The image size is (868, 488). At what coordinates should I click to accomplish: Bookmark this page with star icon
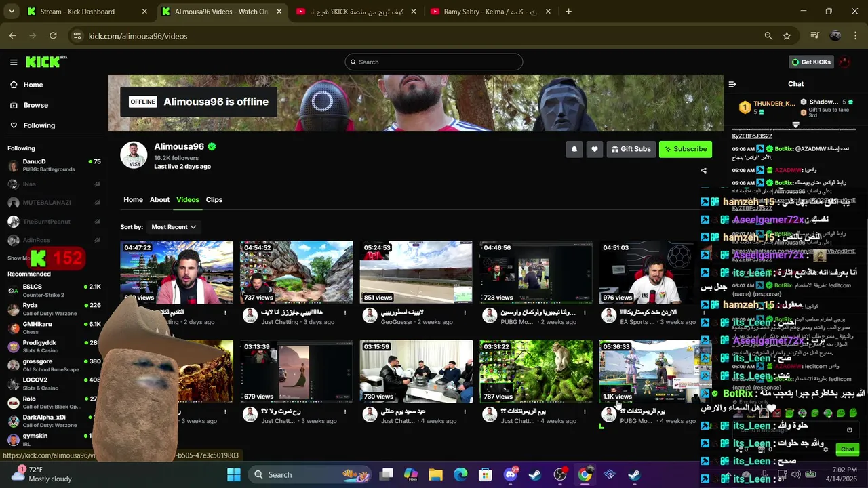pos(787,36)
